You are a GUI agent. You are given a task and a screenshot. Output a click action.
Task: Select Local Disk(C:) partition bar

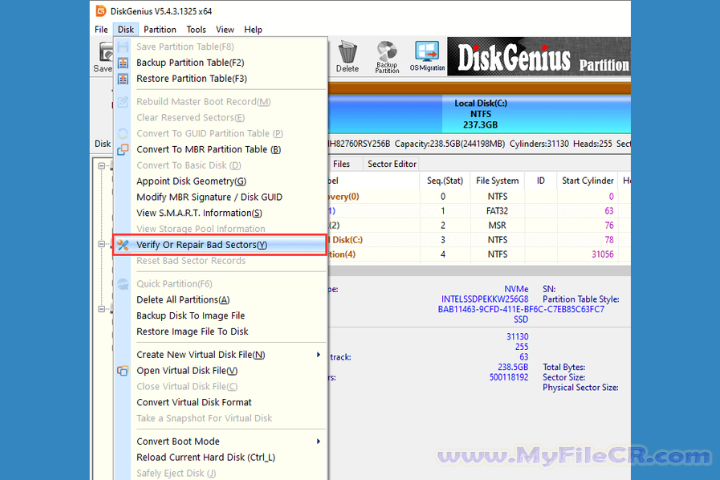[536, 114]
